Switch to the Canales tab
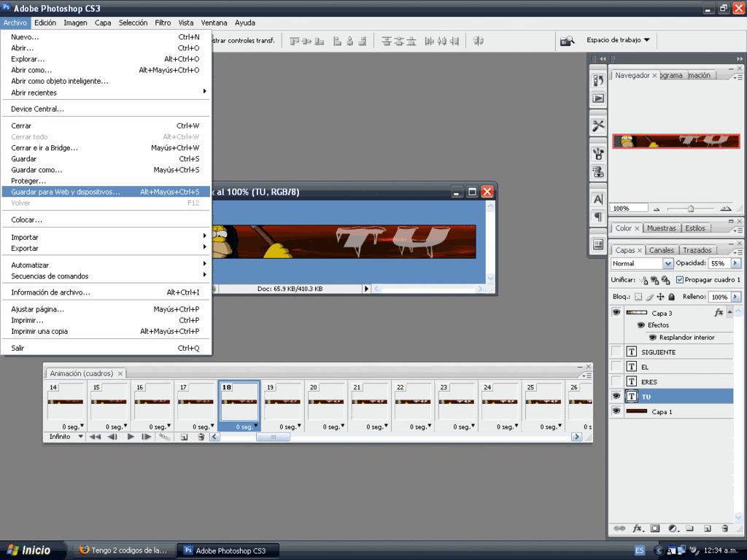 point(662,250)
